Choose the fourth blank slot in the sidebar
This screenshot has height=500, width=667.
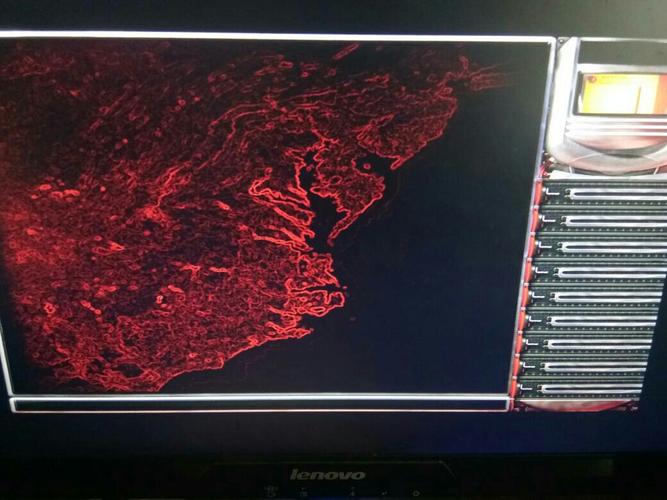tap(594, 271)
